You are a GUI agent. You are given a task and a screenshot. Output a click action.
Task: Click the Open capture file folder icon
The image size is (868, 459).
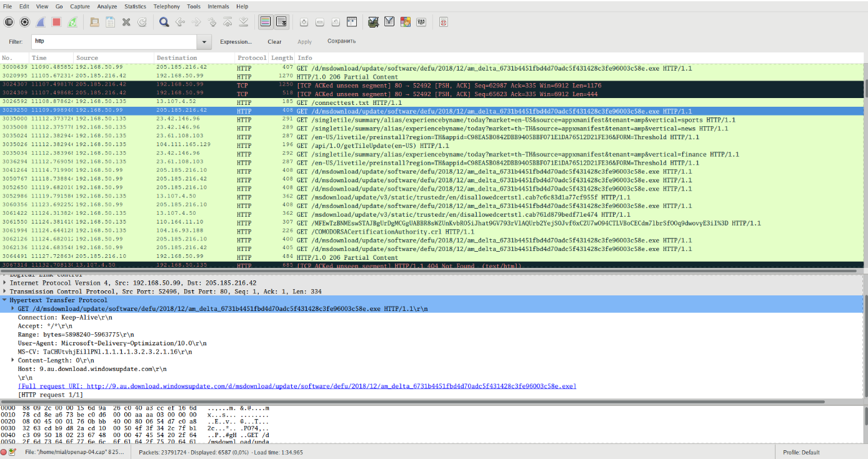94,22
